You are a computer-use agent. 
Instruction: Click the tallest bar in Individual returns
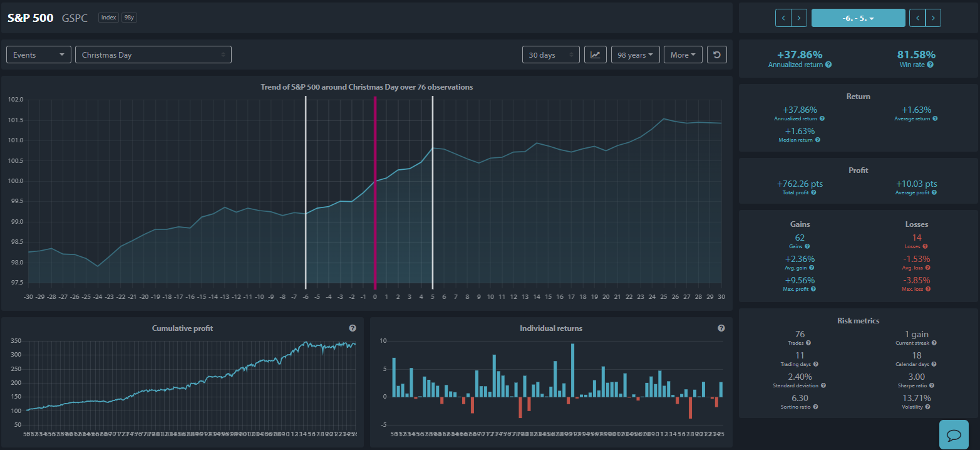572,370
